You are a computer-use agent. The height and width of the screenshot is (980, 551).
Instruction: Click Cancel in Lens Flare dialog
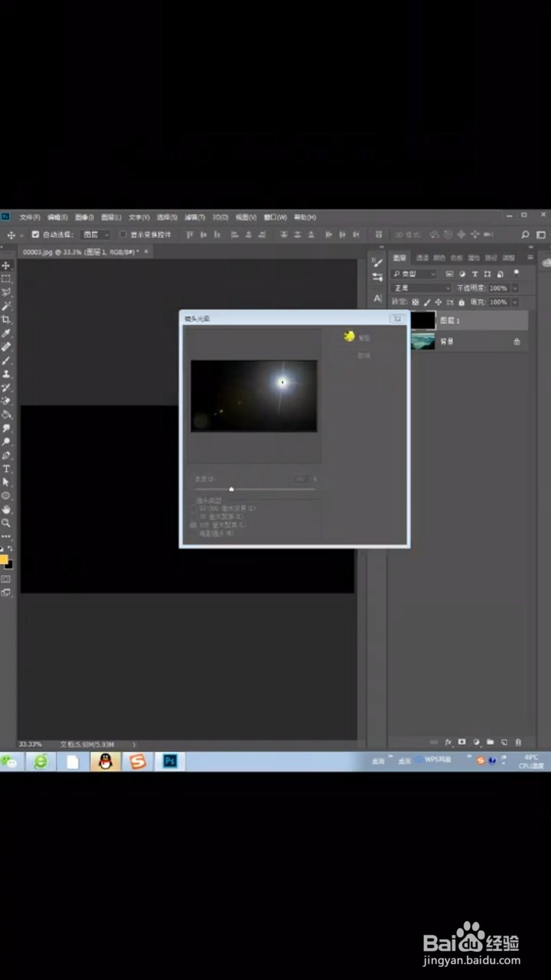click(x=364, y=355)
